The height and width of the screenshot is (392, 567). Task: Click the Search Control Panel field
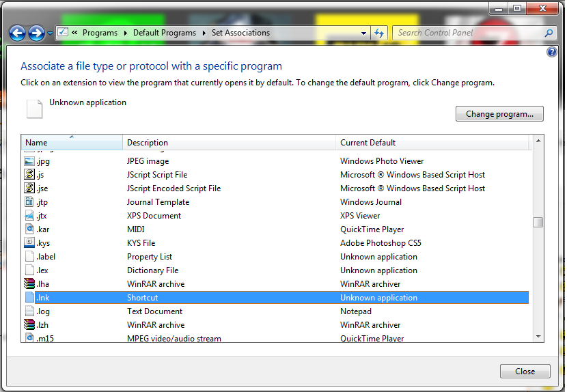click(x=468, y=33)
